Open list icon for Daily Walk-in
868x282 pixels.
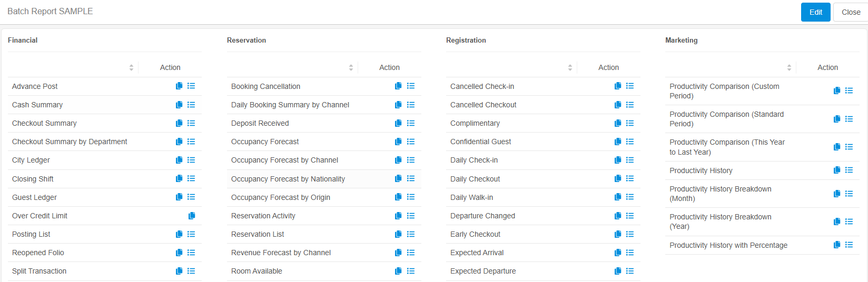coord(630,197)
